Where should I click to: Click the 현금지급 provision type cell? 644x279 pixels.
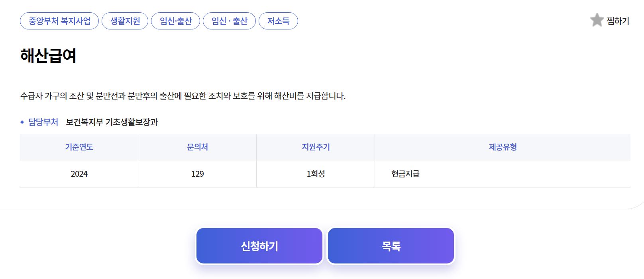(405, 174)
